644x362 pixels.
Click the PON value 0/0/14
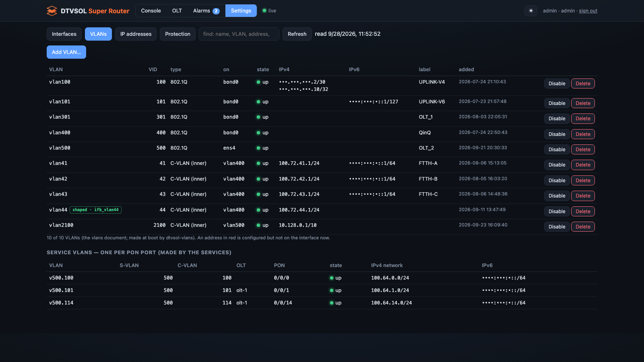(x=283, y=303)
